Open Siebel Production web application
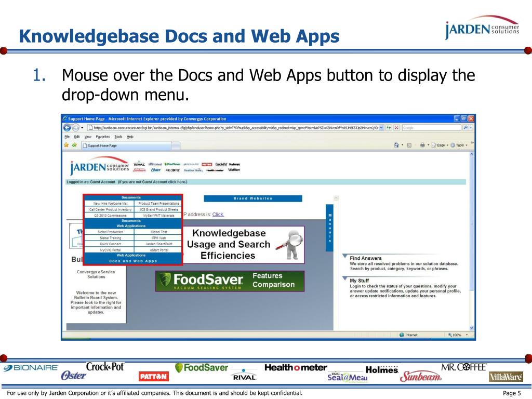Image resolution: width=532 pixels, height=399 pixels. 110,232
